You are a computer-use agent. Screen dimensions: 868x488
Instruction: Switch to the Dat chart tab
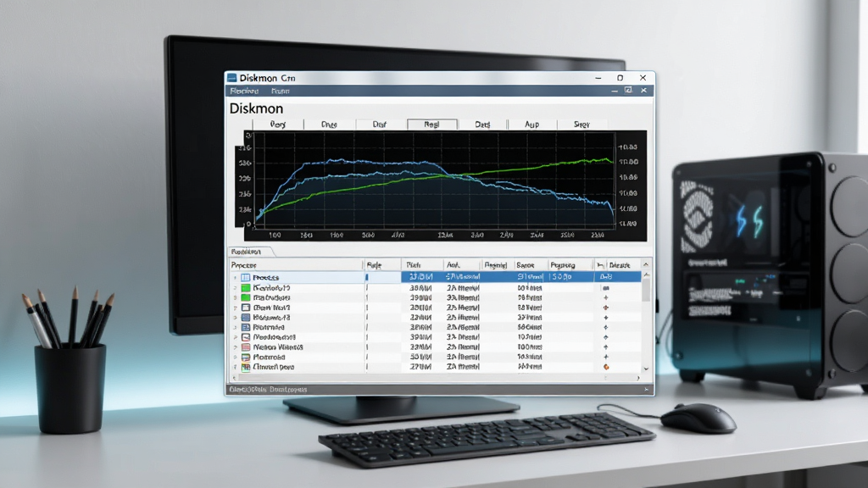[482, 125]
